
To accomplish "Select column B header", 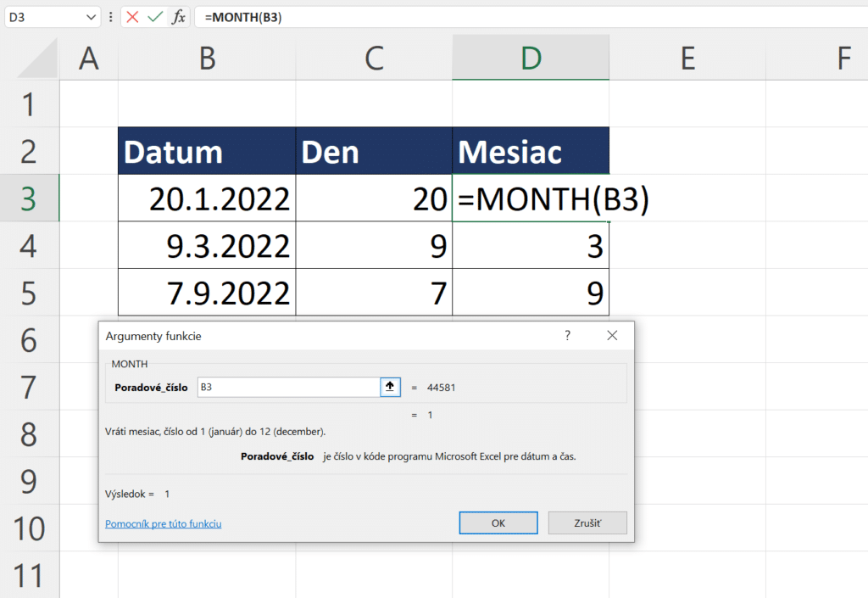I will click(x=207, y=59).
